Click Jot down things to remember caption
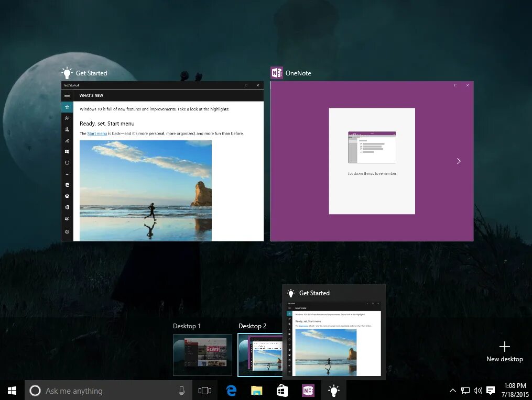 pos(372,173)
